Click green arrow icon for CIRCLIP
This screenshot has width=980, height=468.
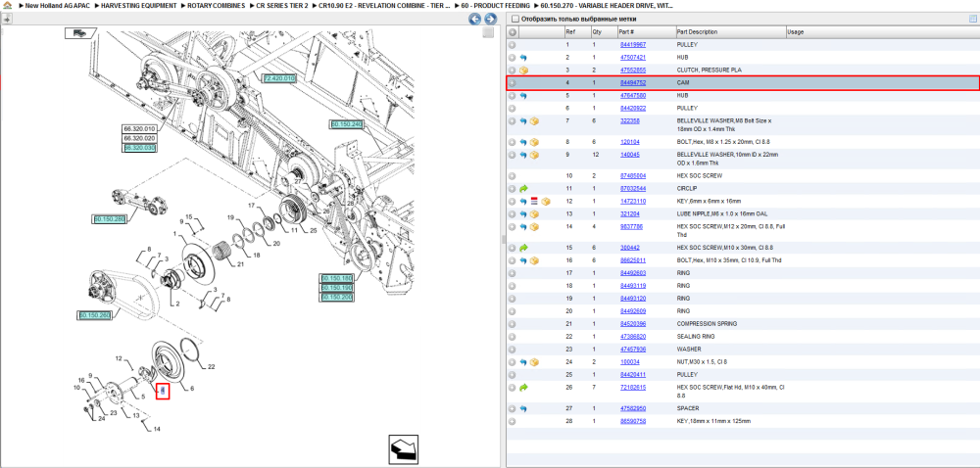pyautogui.click(x=523, y=188)
